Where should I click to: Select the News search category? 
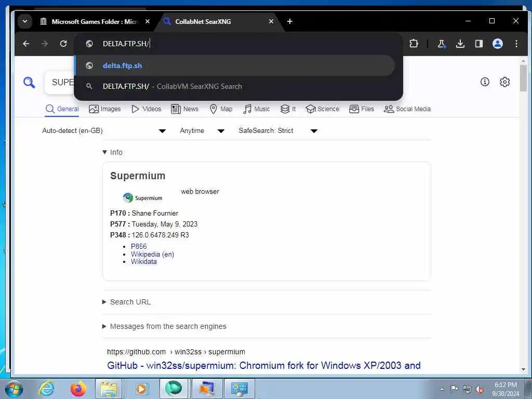click(x=184, y=109)
